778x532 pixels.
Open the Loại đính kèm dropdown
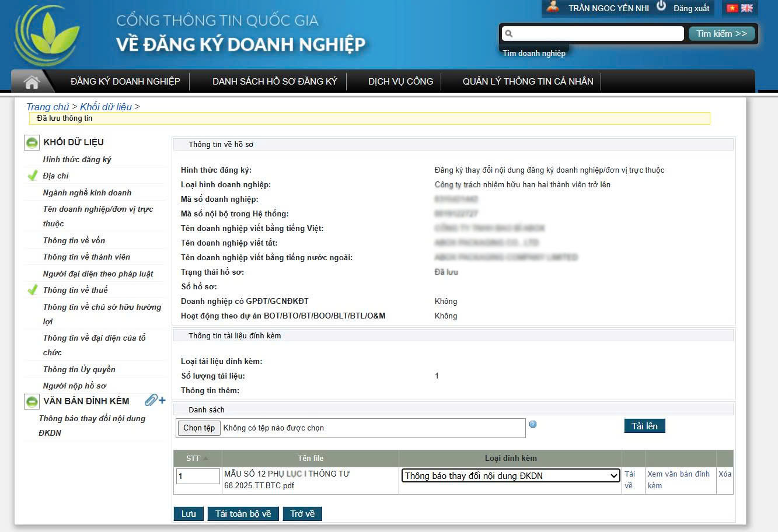[510, 476]
